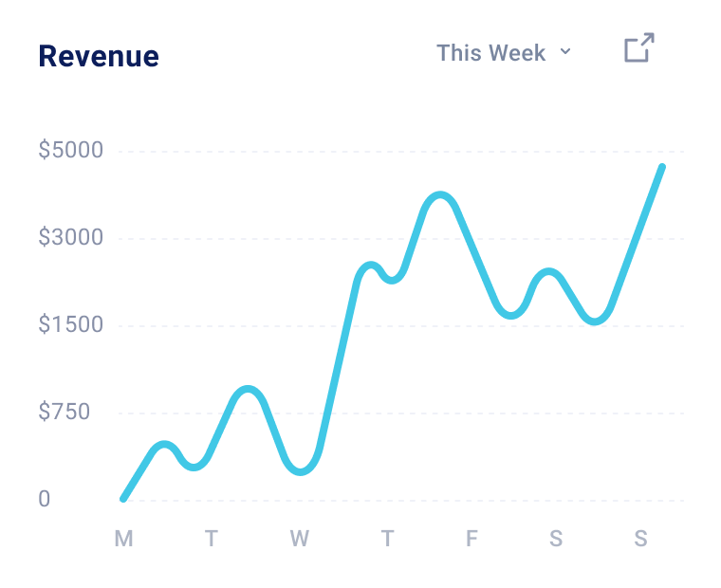721x588 pixels.
Task: Click the chevron arrow beside This Week
Action: pyautogui.click(x=565, y=51)
